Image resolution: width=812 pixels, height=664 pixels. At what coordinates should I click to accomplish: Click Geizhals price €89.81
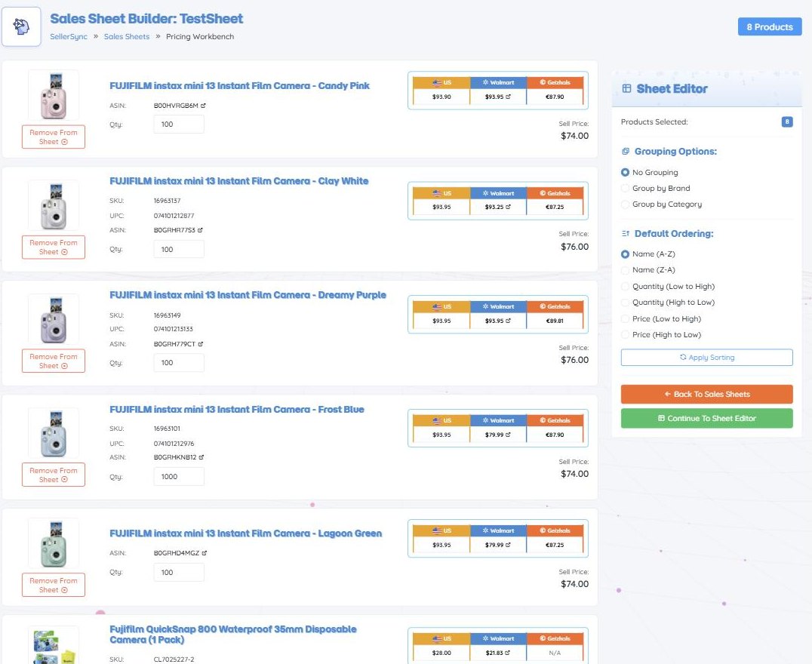[x=555, y=321]
